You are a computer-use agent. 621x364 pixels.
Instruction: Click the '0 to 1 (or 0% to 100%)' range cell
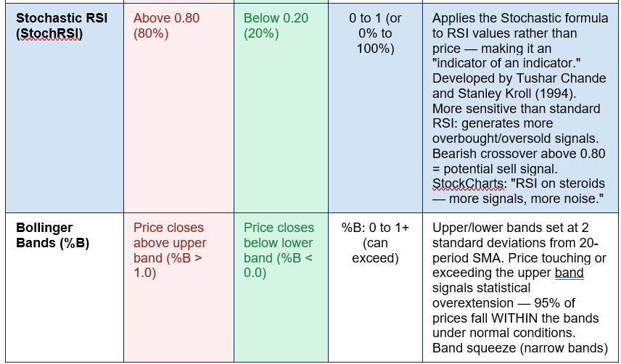(x=375, y=33)
